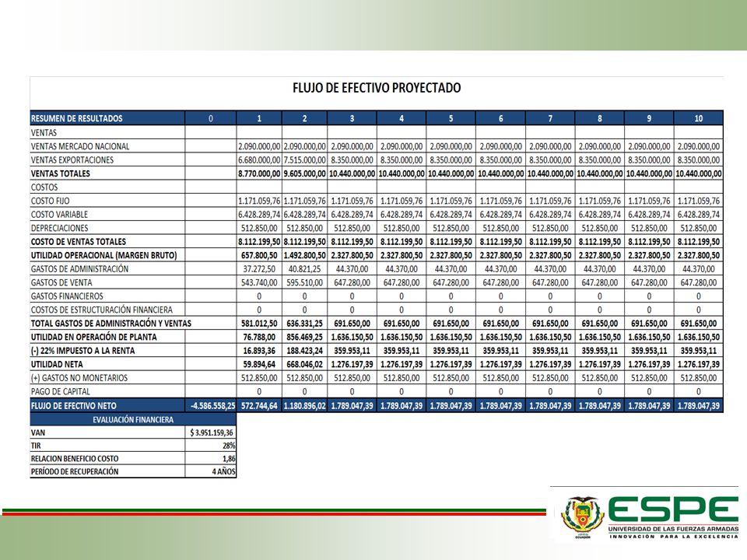Click TOTAL GASTOS DE ADMINISTRACIÓN Y VENTAS label
747x560 pixels.
[x=111, y=324]
